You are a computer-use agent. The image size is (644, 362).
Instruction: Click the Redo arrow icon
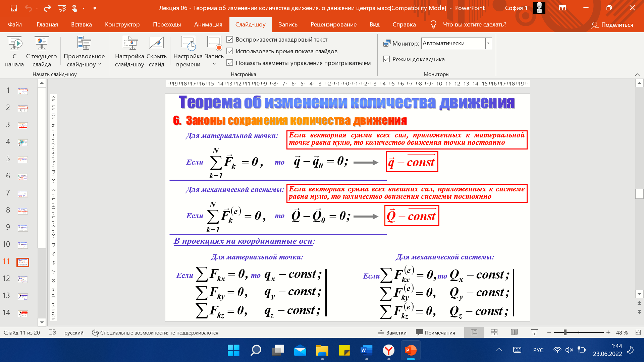pyautogui.click(x=48, y=8)
